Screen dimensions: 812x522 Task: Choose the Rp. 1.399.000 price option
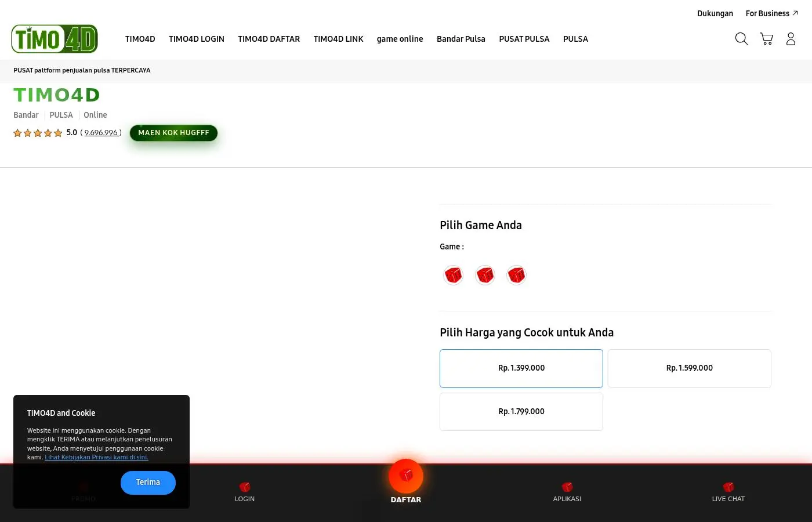click(521, 368)
